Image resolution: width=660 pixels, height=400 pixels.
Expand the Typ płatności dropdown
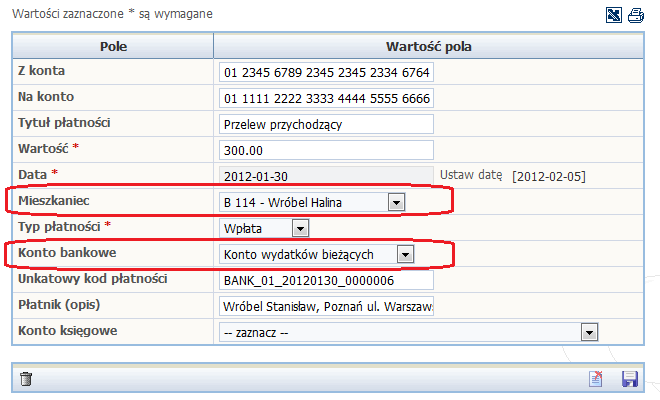(301, 229)
